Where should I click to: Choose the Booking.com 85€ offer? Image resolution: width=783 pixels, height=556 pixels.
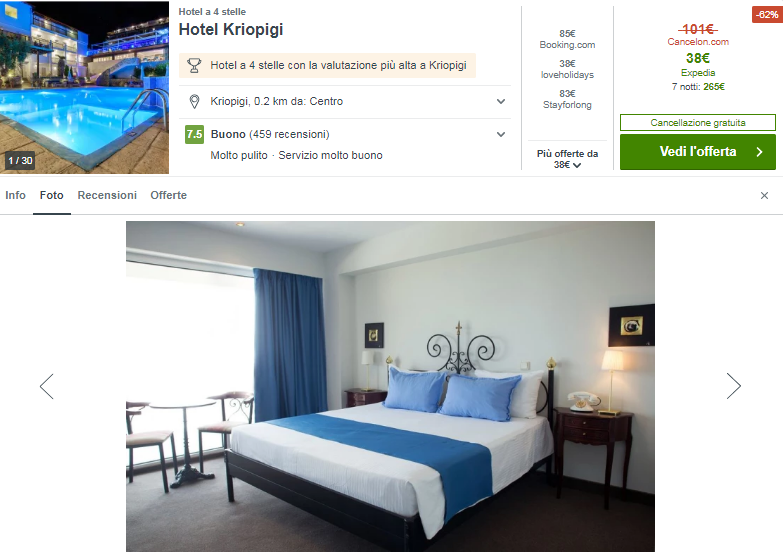click(x=567, y=39)
